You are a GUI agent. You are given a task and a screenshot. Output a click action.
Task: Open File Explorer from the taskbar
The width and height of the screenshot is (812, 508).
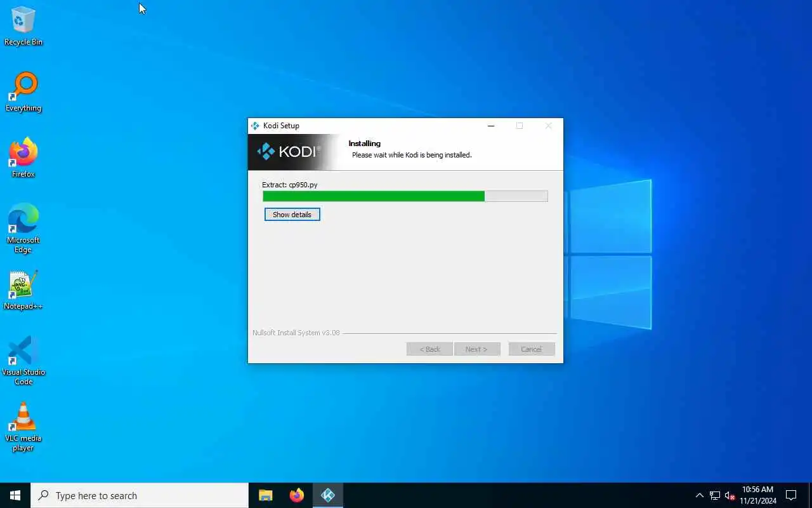pyautogui.click(x=266, y=495)
